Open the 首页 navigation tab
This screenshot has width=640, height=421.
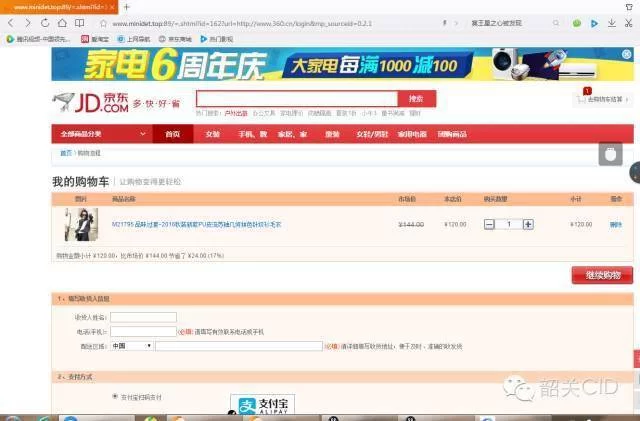pyautogui.click(x=172, y=134)
